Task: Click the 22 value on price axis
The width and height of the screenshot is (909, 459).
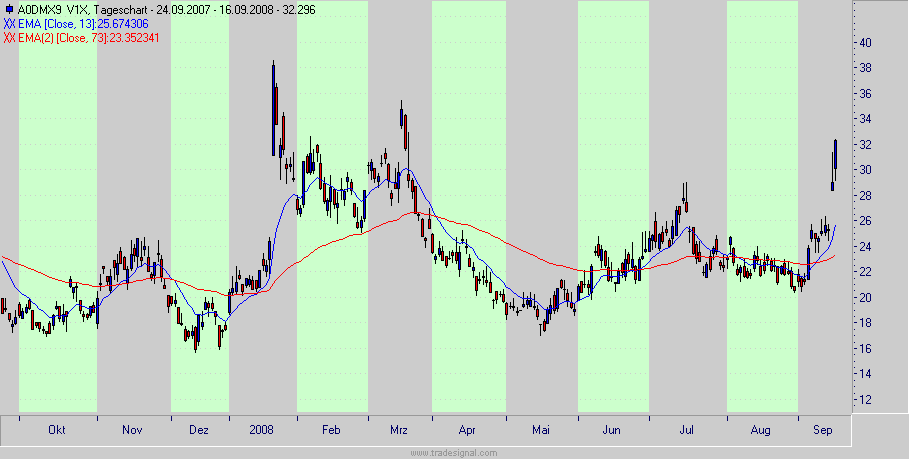Action: [x=865, y=272]
